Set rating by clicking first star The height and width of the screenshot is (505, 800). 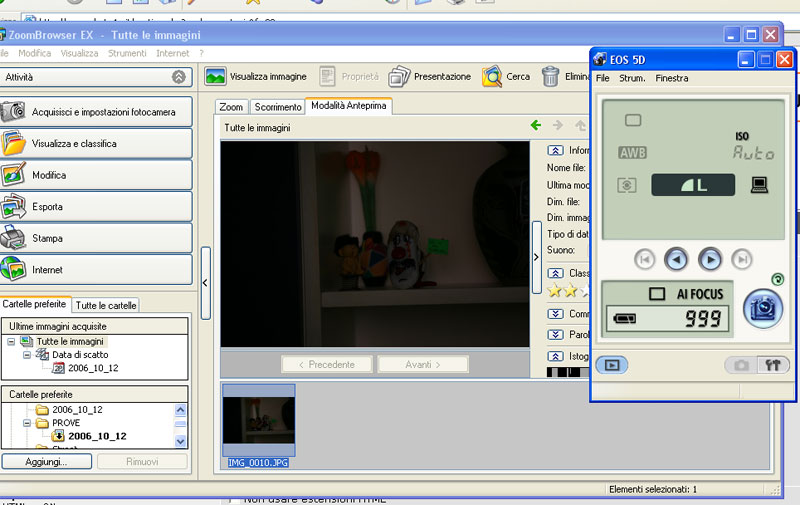554,291
